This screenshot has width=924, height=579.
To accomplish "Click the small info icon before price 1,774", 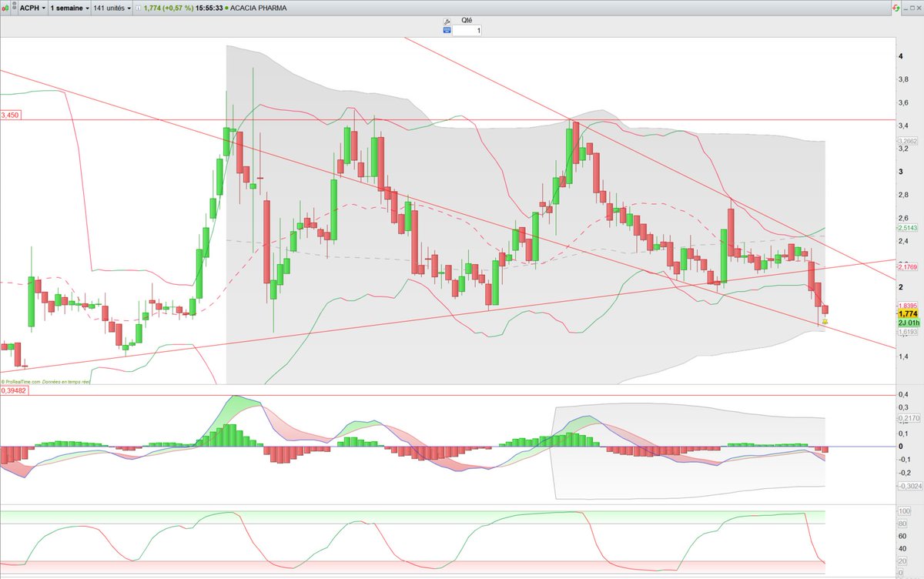I will 139,7.
